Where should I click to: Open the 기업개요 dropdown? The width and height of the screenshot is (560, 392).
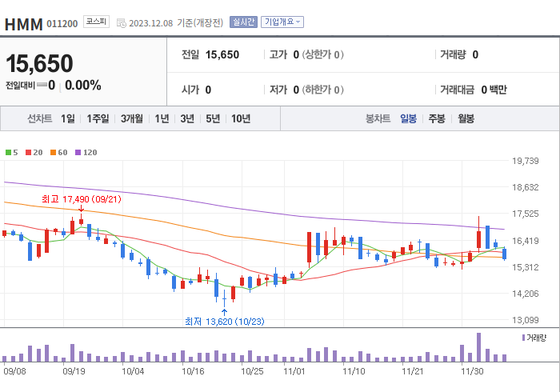pos(282,22)
